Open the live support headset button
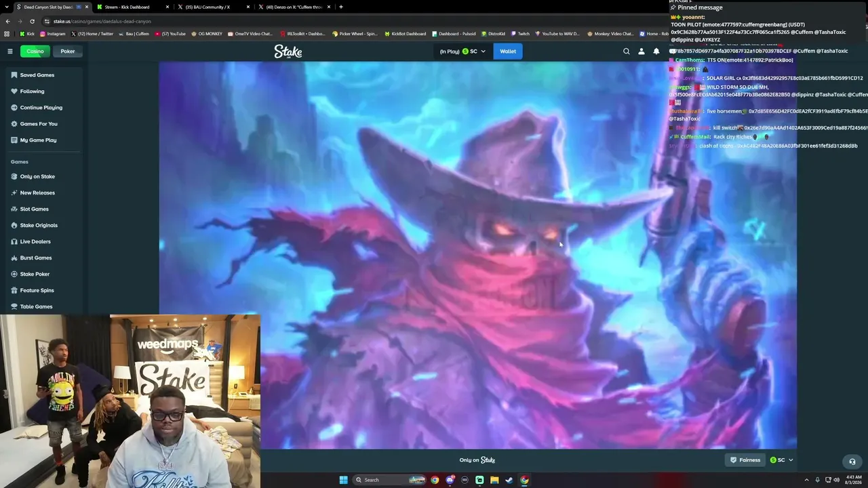Viewport: 868px width, 488px height. coord(852,462)
